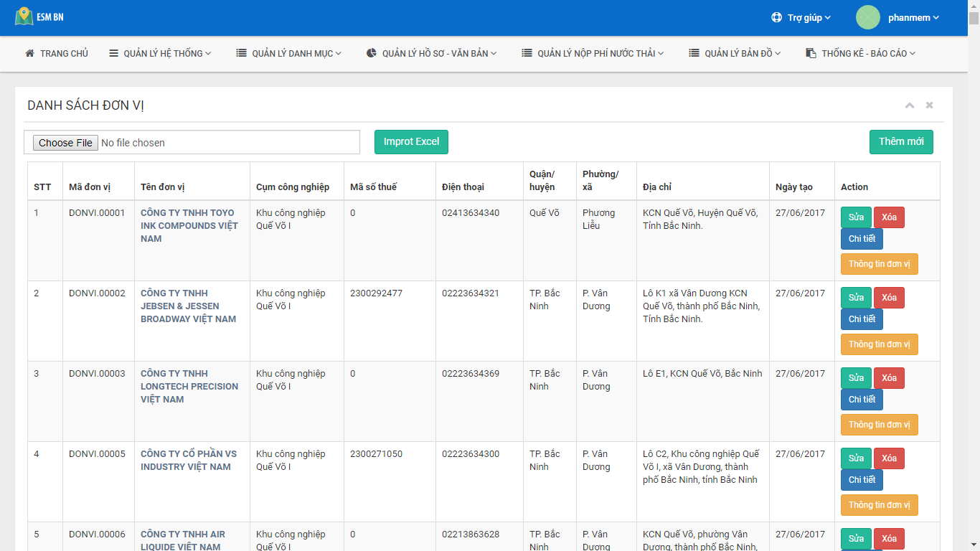Click Sửa for DONVI.00005
The height and width of the screenshot is (551, 980).
pyautogui.click(x=856, y=458)
